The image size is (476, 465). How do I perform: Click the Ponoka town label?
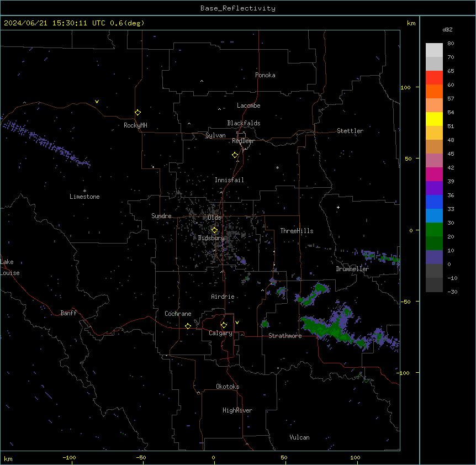(265, 75)
